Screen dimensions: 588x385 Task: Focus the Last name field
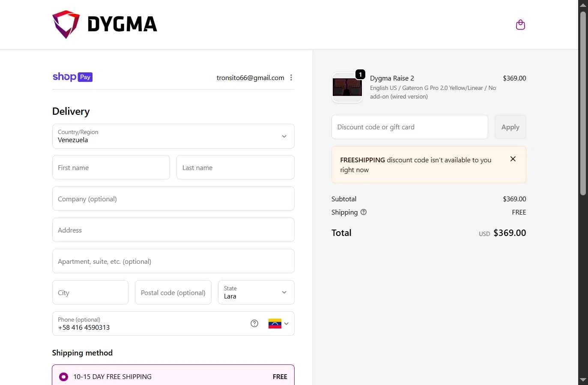(236, 167)
